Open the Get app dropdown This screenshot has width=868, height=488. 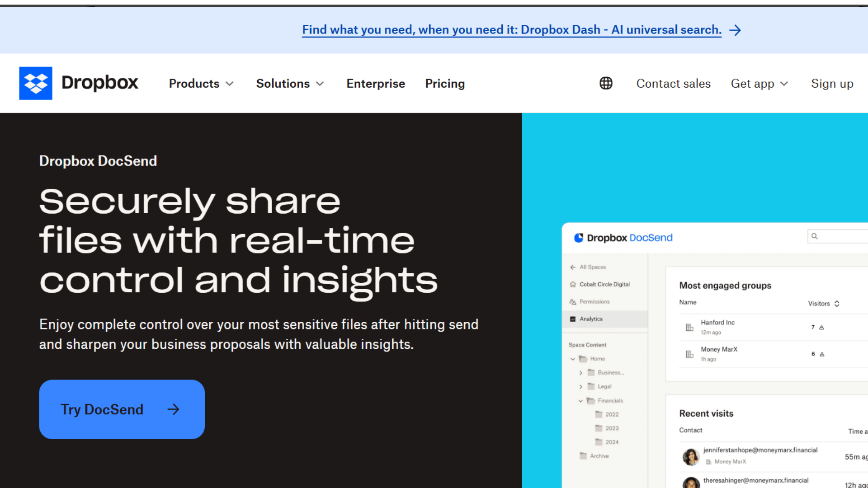tap(759, 84)
